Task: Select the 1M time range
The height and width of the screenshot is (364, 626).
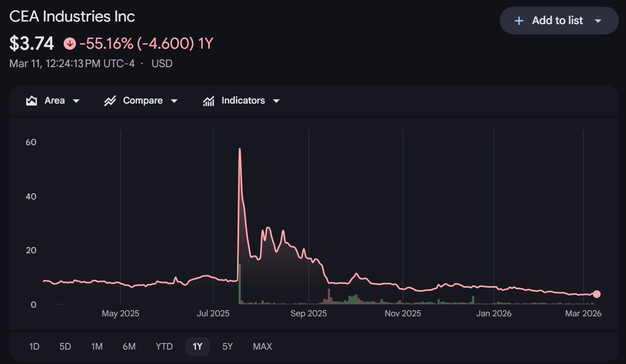Action: click(97, 347)
